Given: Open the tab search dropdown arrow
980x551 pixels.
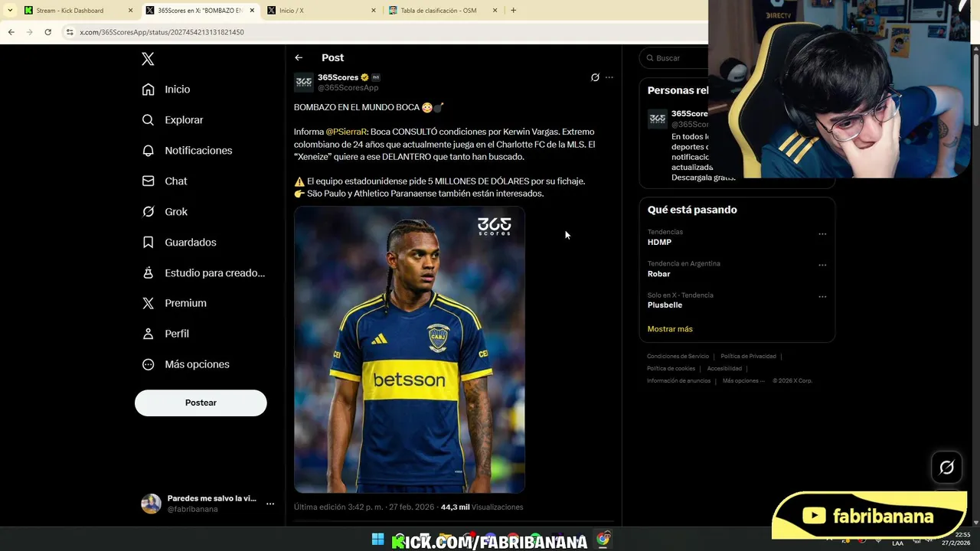Looking at the screenshot, I should (9, 11).
